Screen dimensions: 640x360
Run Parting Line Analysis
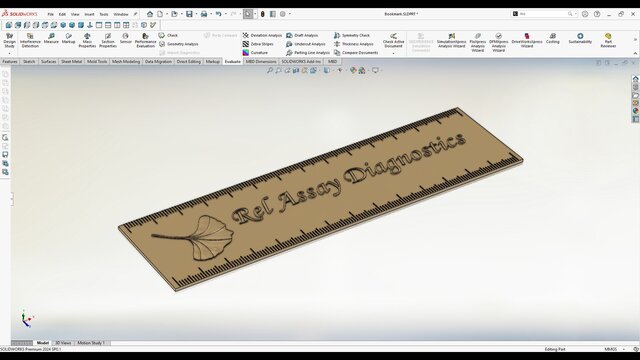coord(308,53)
